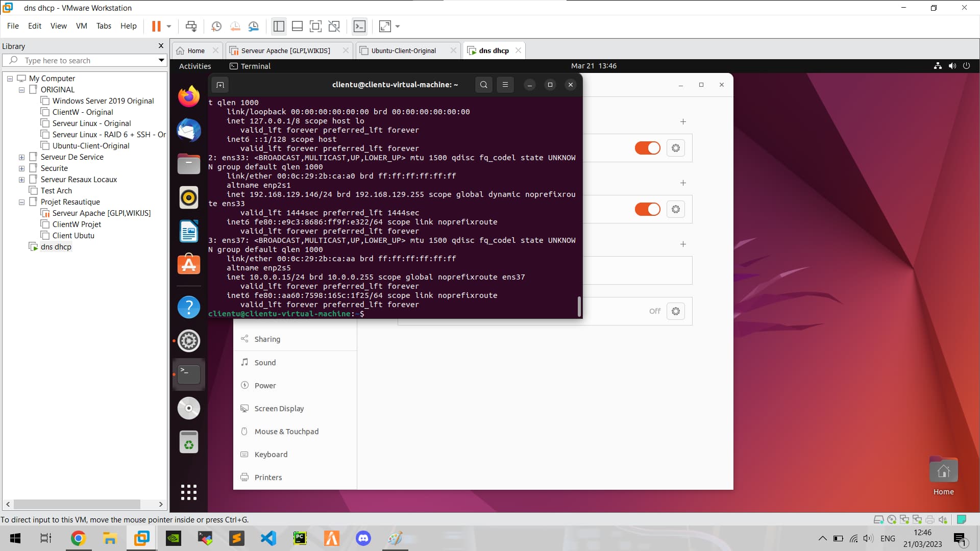Click the Send Ctrl+Alt+Del toolbar icon
This screenshot has height=551, width=980.
click(x=191, y=26)
